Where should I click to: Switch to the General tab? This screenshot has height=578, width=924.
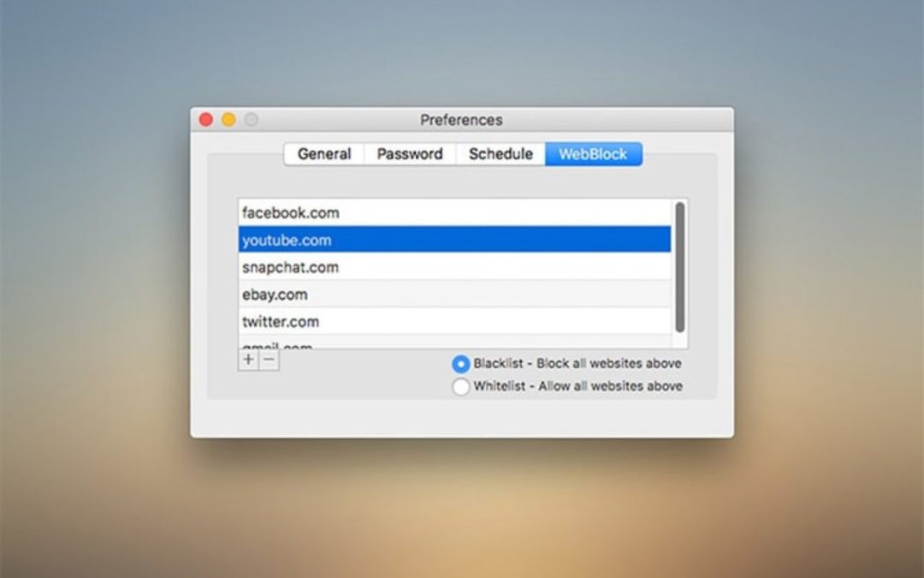324,153
